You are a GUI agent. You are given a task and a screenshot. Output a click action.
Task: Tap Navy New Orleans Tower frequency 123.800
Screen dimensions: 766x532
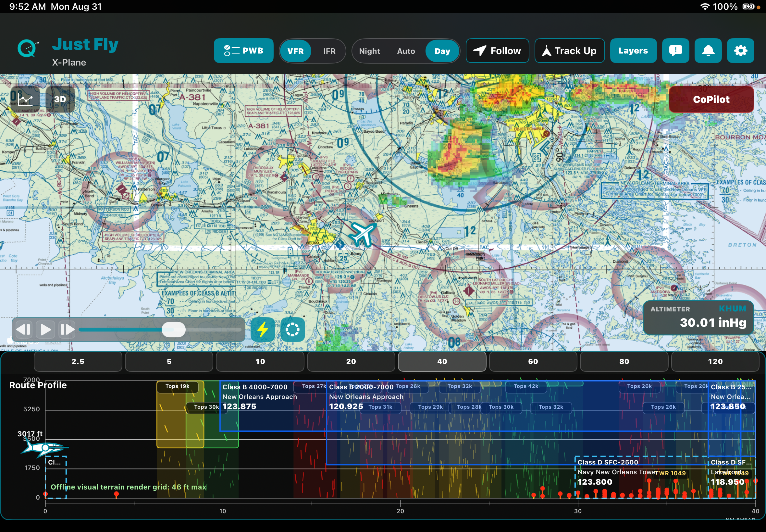point(595,482)
